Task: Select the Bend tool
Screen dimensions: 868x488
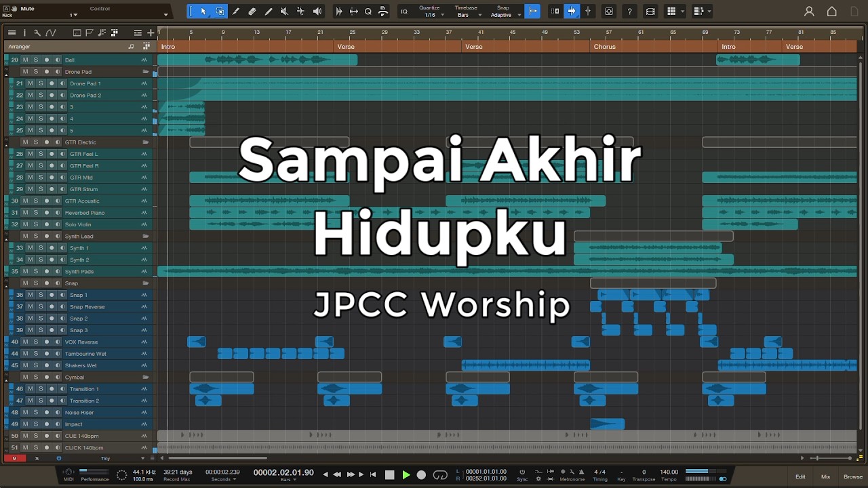Action: (301, 12)
